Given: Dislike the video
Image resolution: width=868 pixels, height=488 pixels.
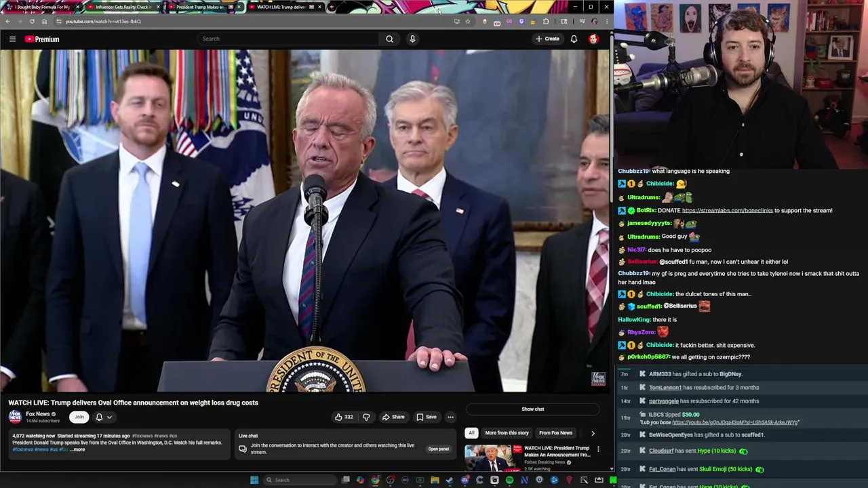Looking at the screenshot, I should point(366,417).
